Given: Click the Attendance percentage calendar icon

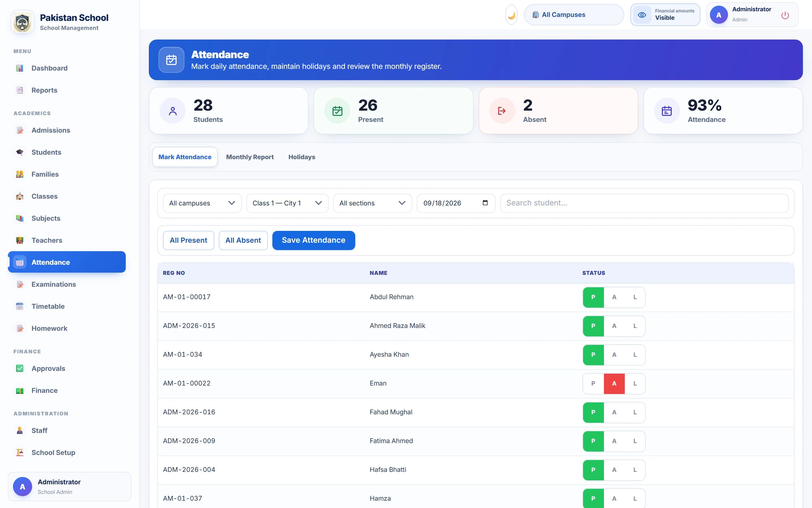Looking at the screenshot, I should [667, 111].
